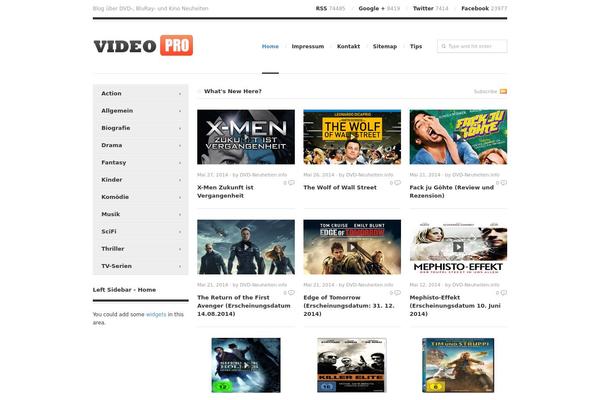Go to the Kontakt page
The width and height of the screenshot is (600, 400).
click(348, 46)
